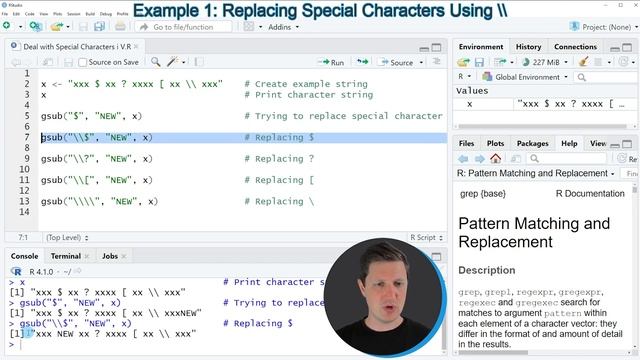Save the current document from main toolbar
Screen dimensions: 640x360
(83, 27)
